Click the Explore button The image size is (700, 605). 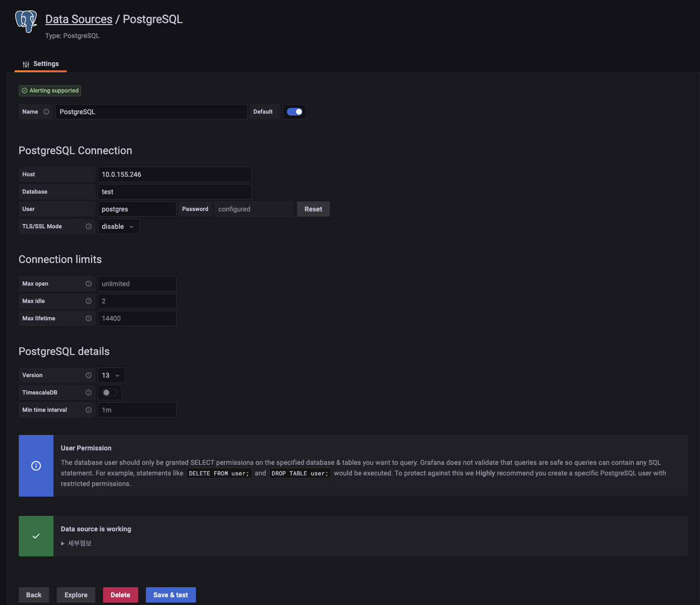[76, 595]
